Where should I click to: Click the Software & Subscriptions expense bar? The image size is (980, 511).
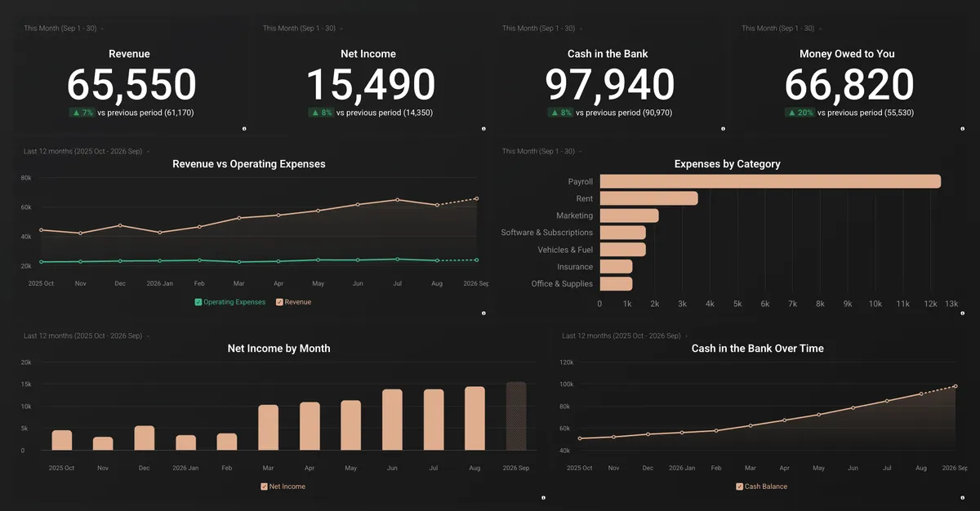pyautogui.click(x=623, y=233)
